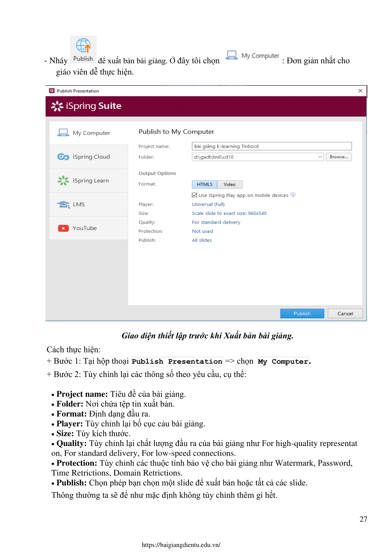The height and width of the screenshot is (555, 392).
Task: Click the YouTube play icon
Action: 63,228
